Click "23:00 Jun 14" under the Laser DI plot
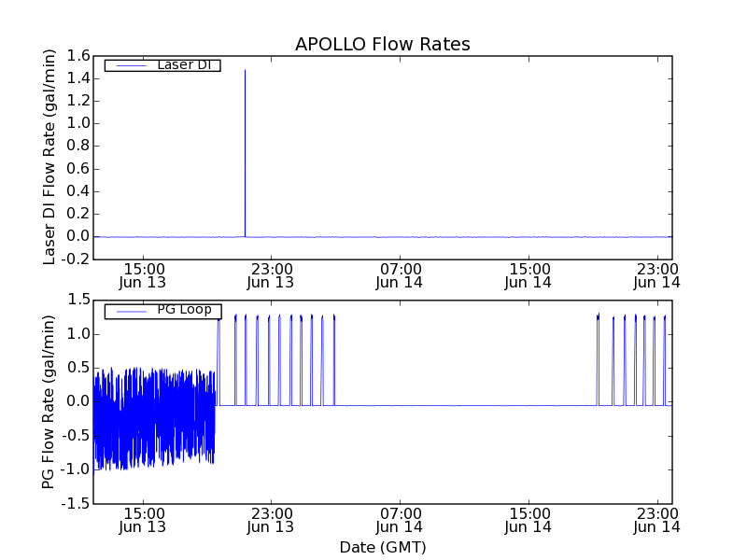747x560 pixels. (x=656, y=276)
